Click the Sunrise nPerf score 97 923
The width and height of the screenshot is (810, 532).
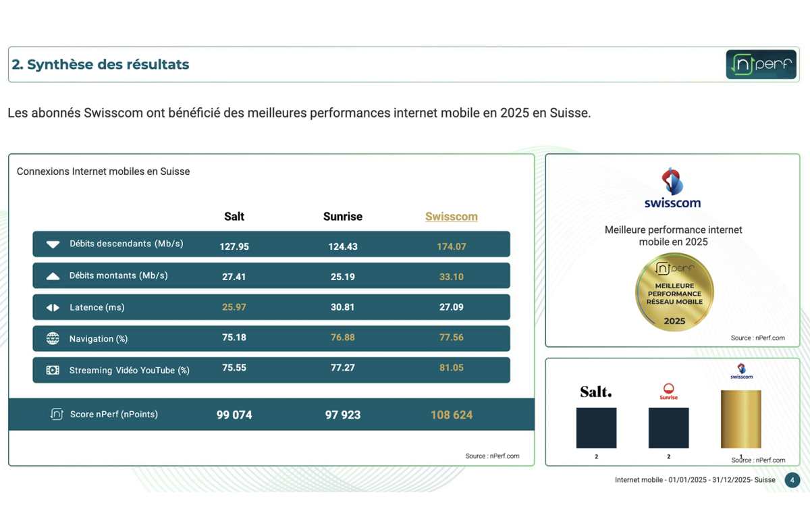coord(343,415)
